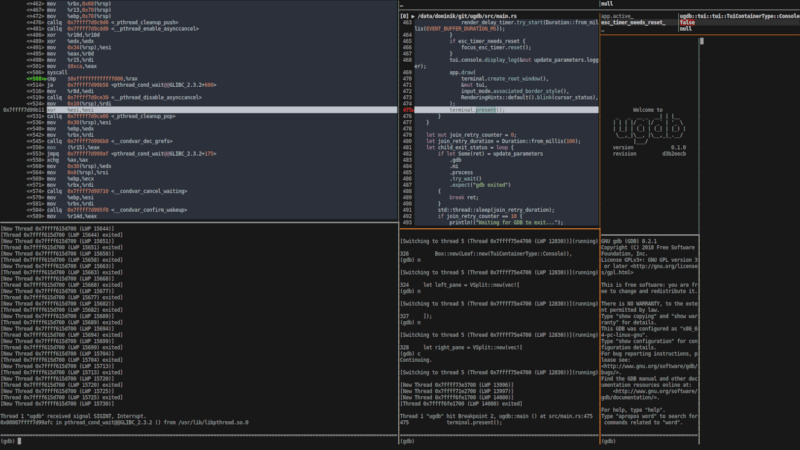Click the green current-instruction marker <+508>
This screenshot has width=800, height=450.
coord(35,79)
